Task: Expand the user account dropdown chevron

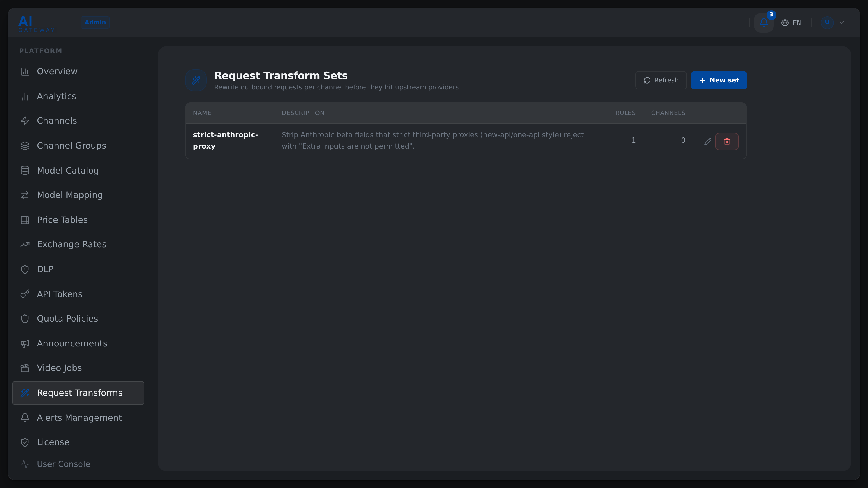Action: [x=842, y=23]
